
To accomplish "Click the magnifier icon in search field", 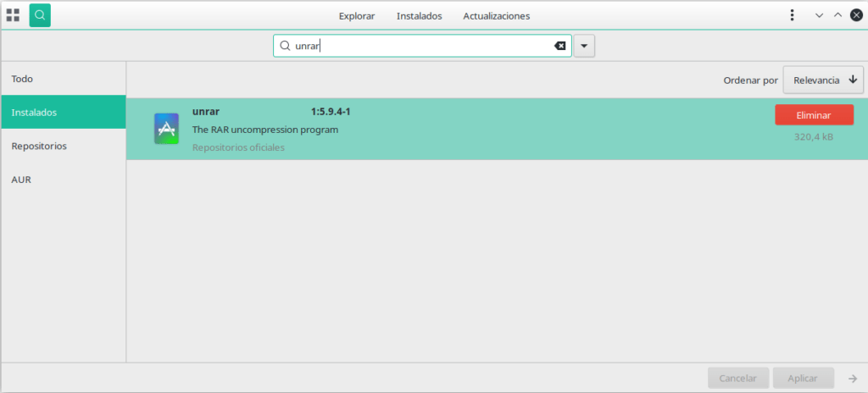I will (285, 46).
